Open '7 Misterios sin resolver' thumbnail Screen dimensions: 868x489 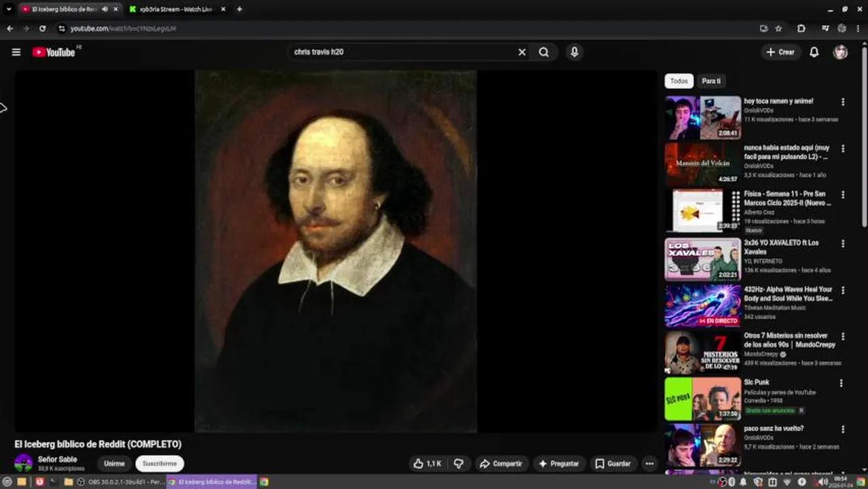coord(703,352)
